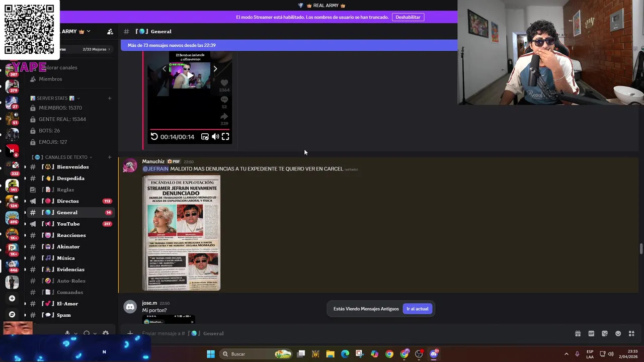Open the Música channel
The width and height of the screenshot is (644, 362).
pos(70,258)
